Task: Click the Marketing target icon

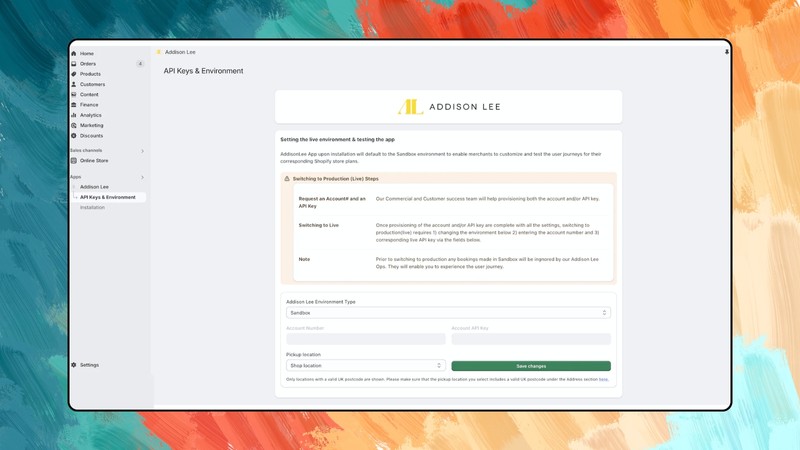Action: 73,126
